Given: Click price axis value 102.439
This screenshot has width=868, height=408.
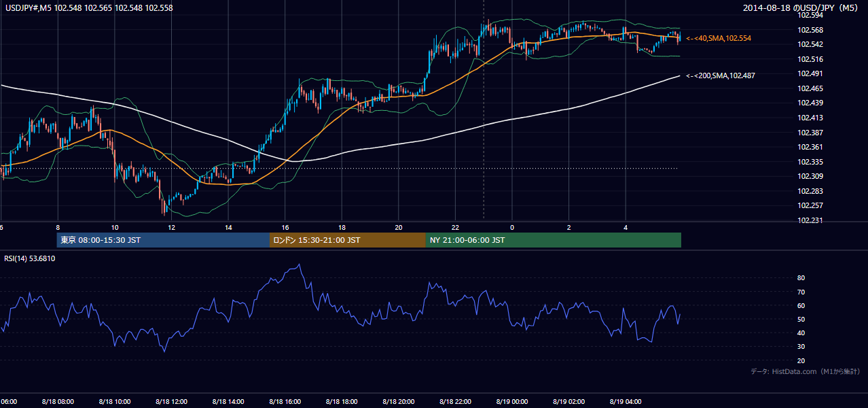Looking at the screenshot, I should (x=810, y=103).
